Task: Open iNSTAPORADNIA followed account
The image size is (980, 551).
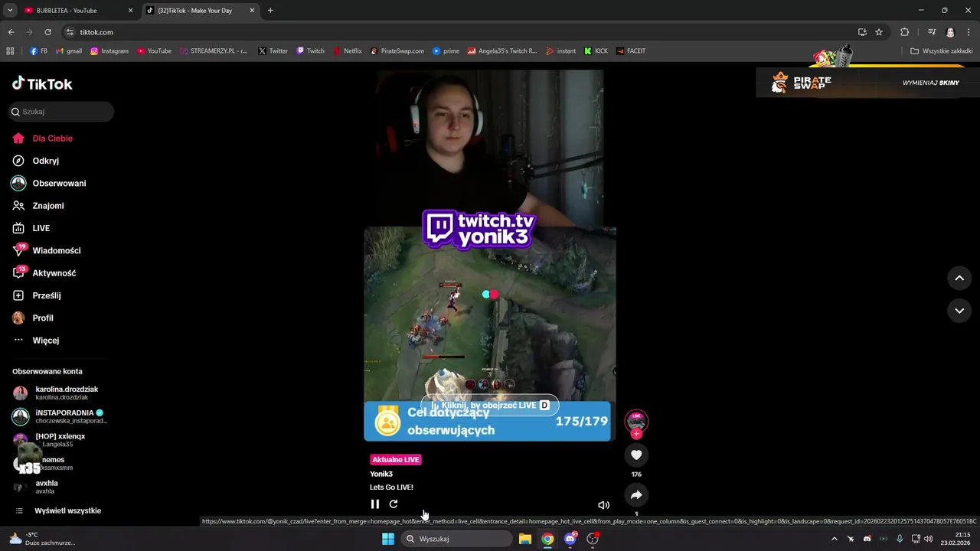Action: pos(60,416)
